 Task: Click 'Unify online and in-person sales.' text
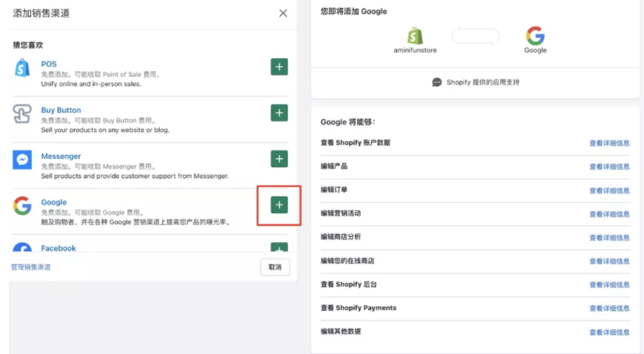coord(91,84)
